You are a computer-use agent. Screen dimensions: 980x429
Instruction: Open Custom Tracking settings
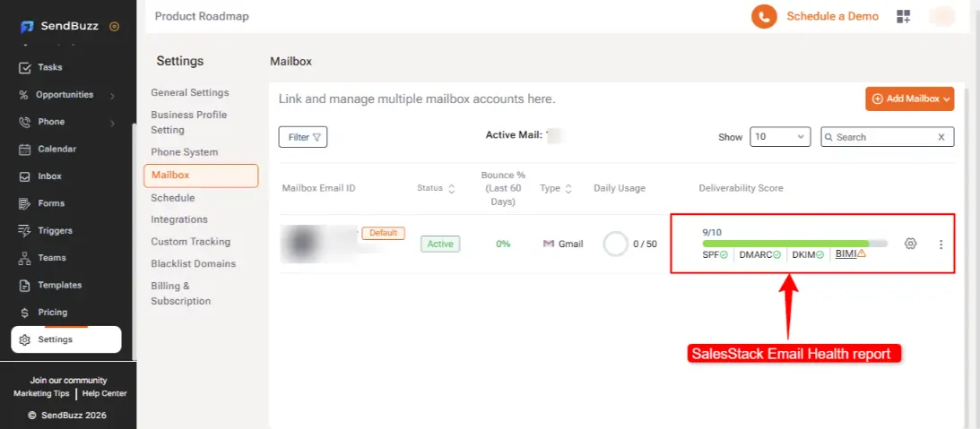coord(191,242)
